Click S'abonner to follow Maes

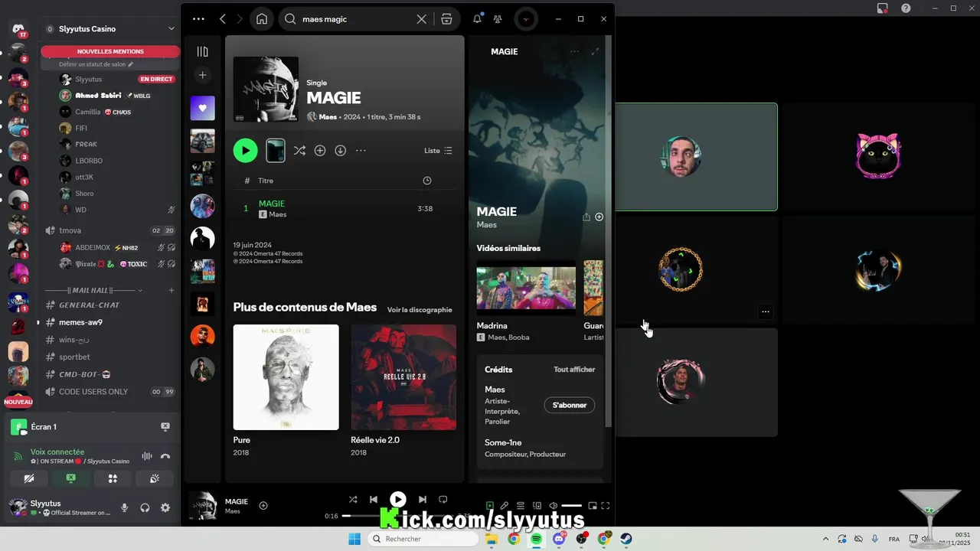570,405
